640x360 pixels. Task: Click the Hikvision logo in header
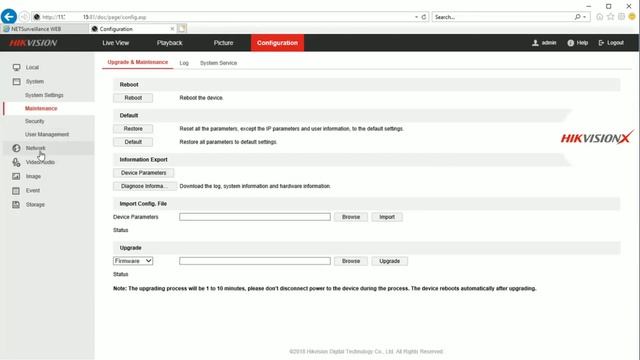(33, 43)
